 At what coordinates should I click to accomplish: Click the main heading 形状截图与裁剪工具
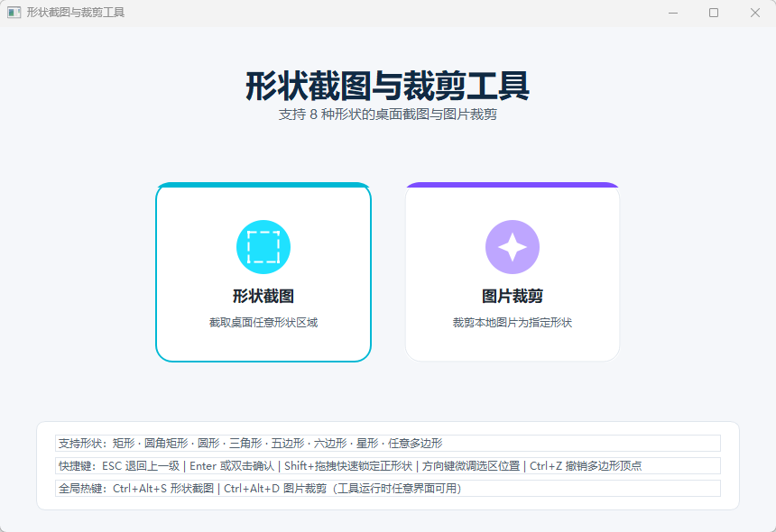[387, 86]
